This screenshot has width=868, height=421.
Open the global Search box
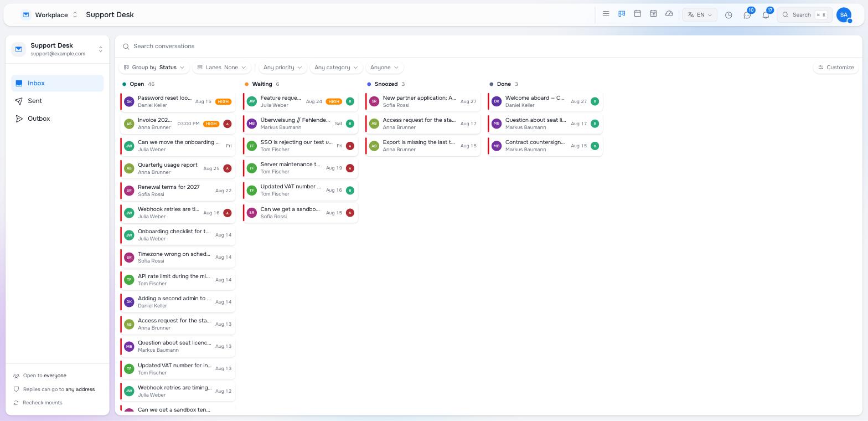pyautogui.click(x=805, y=15)
